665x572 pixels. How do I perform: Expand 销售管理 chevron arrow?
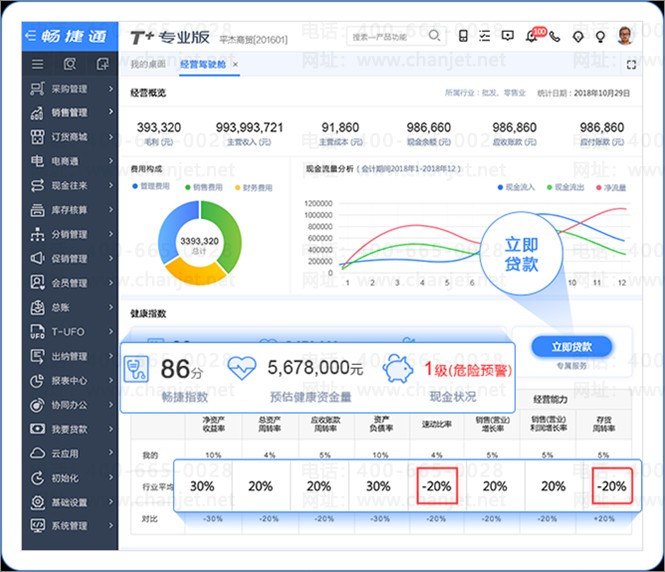110,112
